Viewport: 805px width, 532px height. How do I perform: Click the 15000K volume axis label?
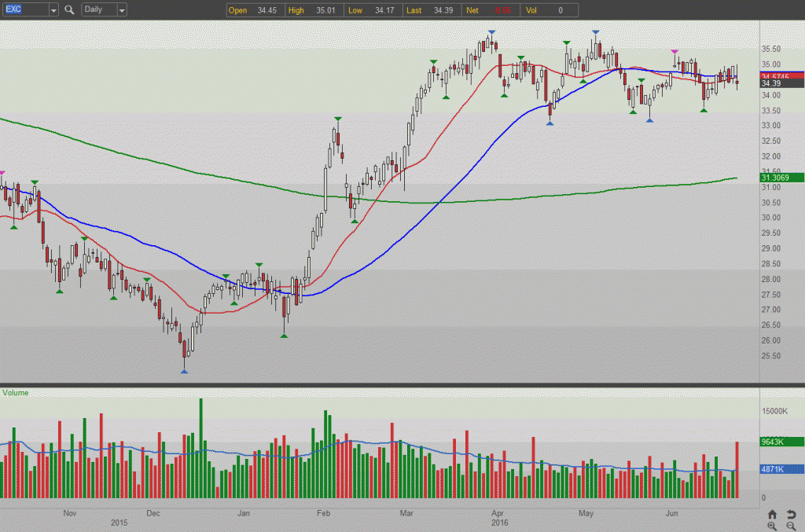[x=774, y=411]
